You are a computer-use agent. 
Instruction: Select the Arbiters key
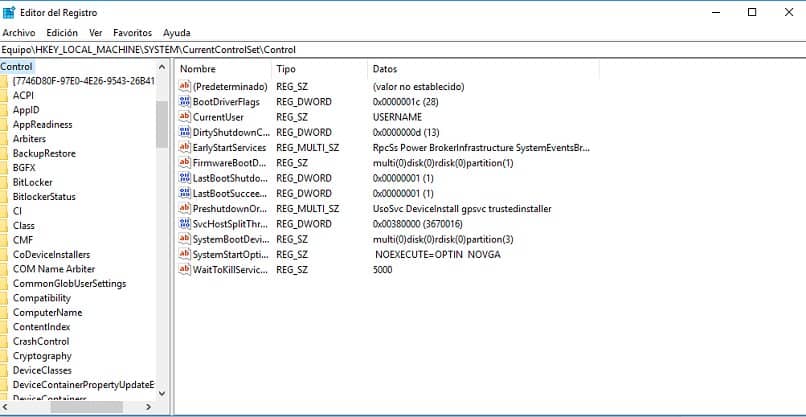[29, 139]
